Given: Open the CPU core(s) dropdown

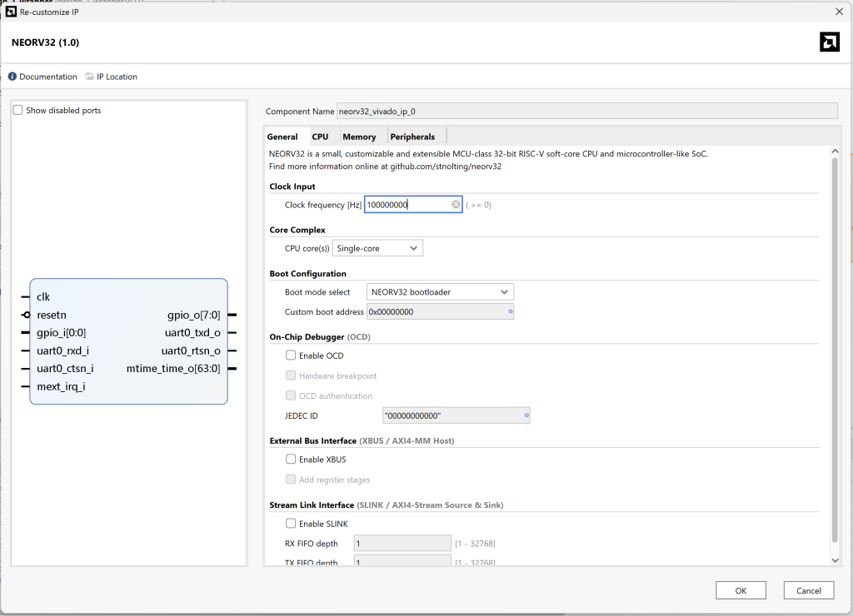Looking at the screenshot, I should tap(377, 248).
